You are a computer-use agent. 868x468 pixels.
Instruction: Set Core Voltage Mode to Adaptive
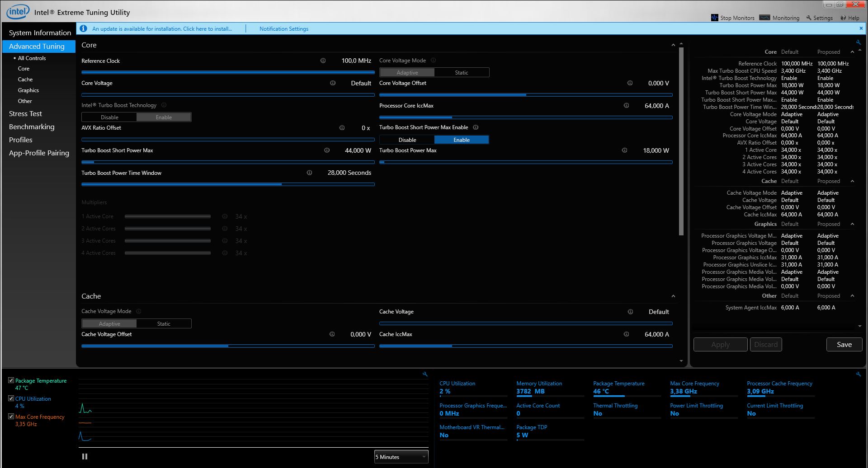coord(407,72)
